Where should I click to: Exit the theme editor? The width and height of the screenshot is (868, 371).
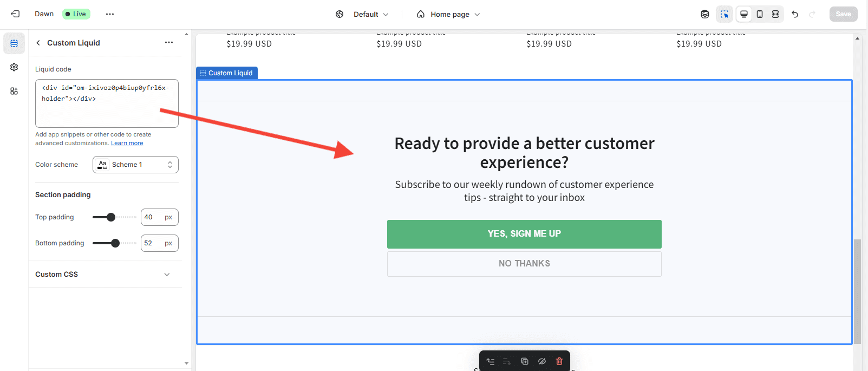point(15,14)
